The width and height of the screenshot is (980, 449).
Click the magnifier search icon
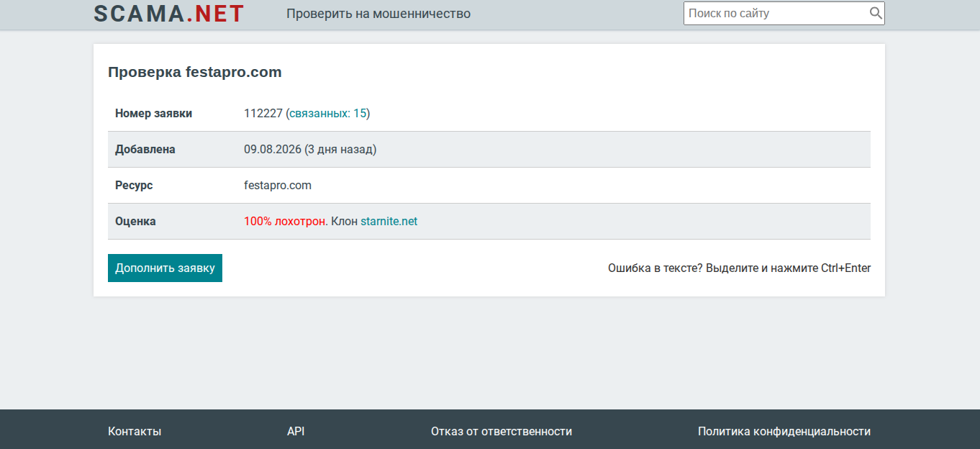[x=876, y=13]
